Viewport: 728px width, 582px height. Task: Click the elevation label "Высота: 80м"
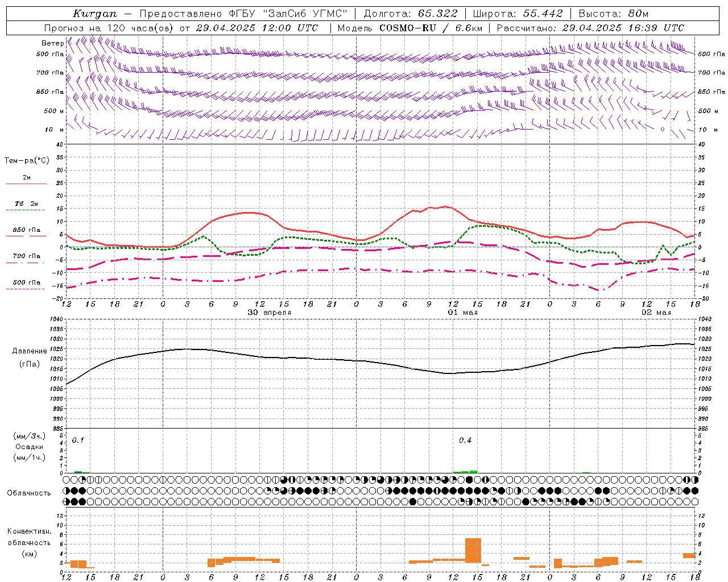coord(614,14)
